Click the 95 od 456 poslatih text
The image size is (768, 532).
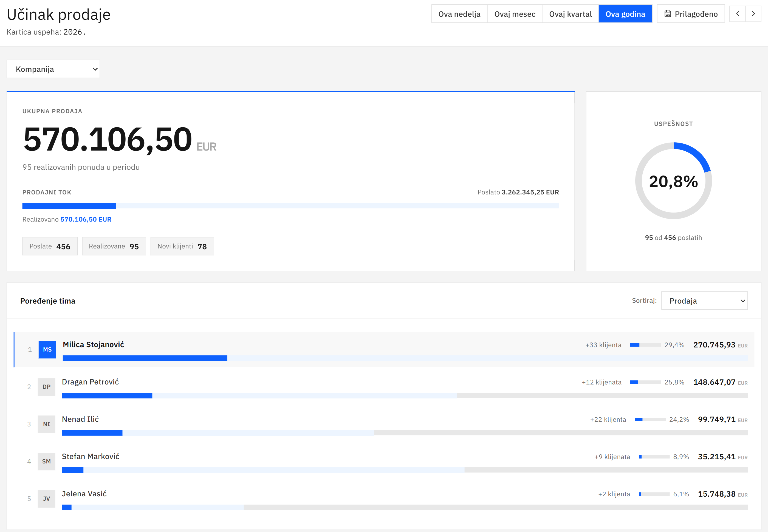tap(673, 238)
